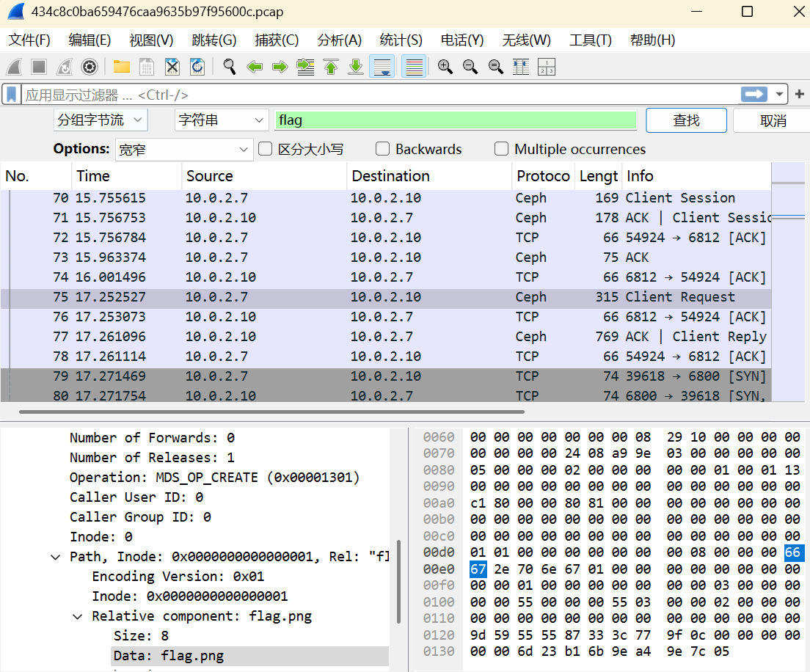Go to next packet green arrow
The height and width of the screenshot is (672, 810).
[x=280, y=67]
